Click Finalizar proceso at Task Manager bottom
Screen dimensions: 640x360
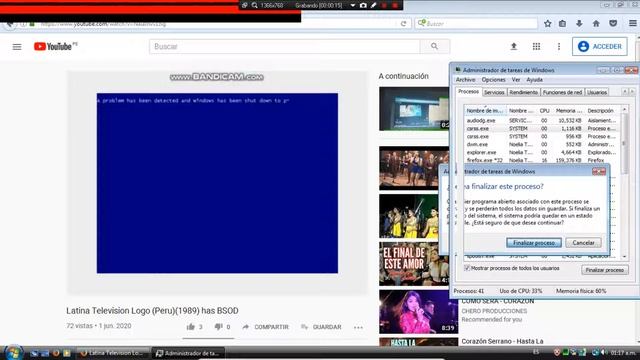pyautogui.click(x=604, y=270)
